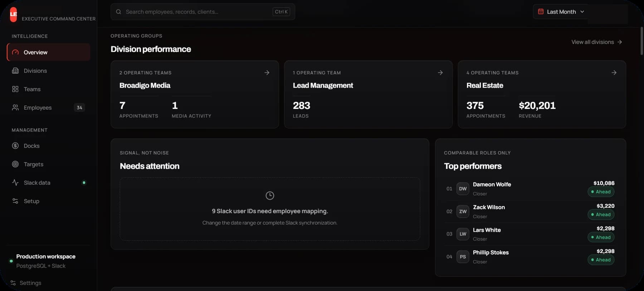Open the Last Month date dropdown
Screen dimensions: 644x291
click(561, 12)
